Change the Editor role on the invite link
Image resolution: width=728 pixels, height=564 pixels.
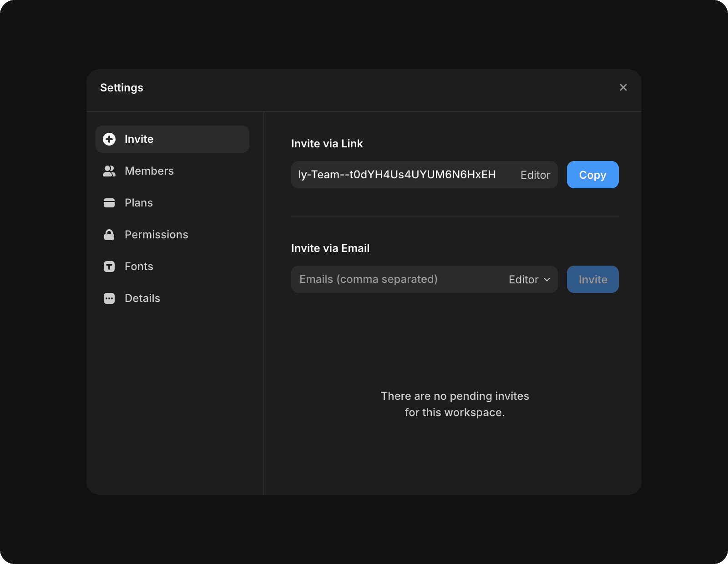point(535,175)
